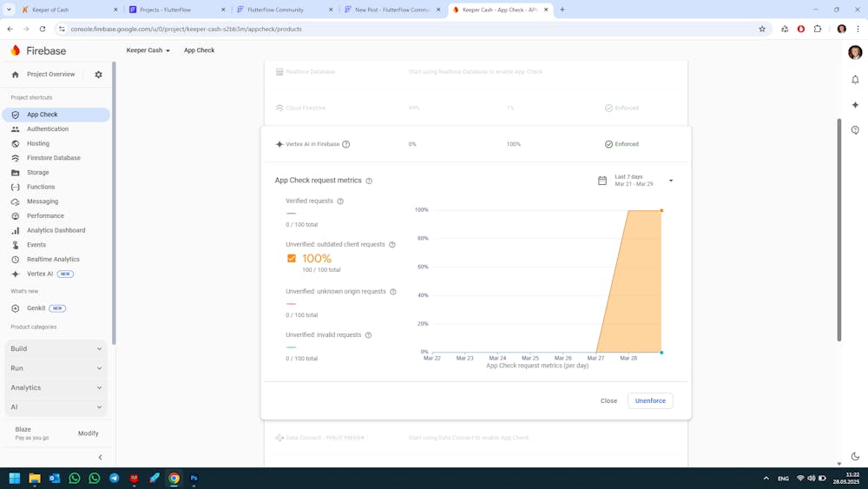Screen dimensions: 868x489
Task: Toggle dark mode moon icon
Action: pyautogui.click(x=855, y=456)
